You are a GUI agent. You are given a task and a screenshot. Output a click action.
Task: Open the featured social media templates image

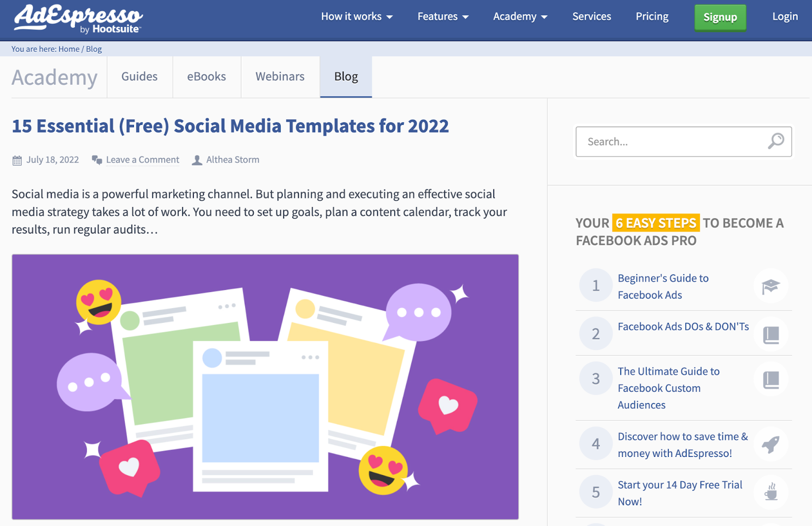click(x=265, y=386)
